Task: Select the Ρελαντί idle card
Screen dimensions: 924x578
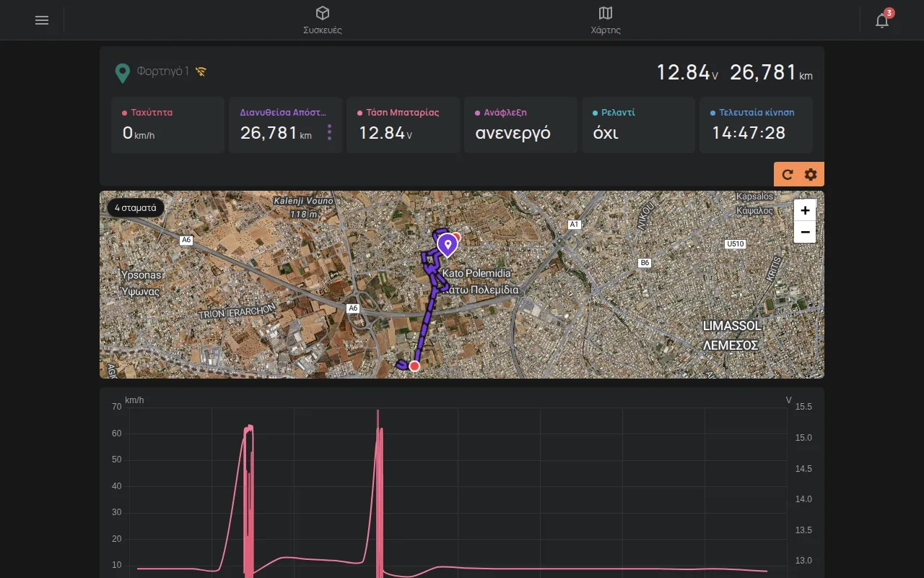Action: click(x=638, y=125)
